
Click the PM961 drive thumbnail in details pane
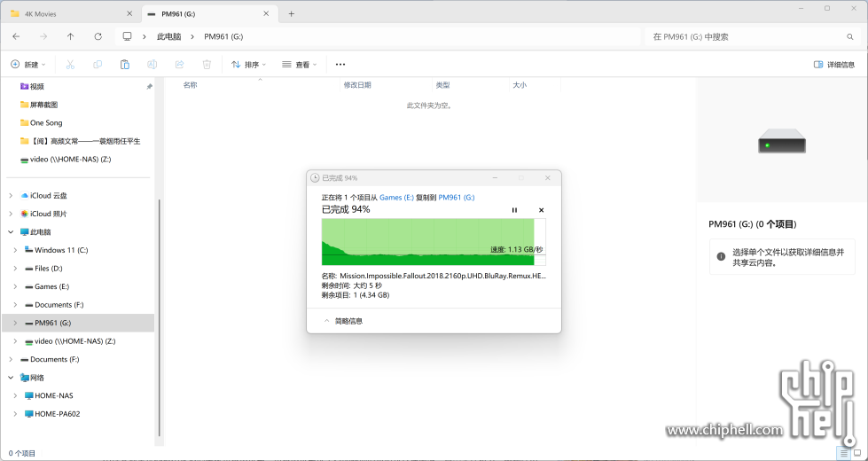pyautogui.click(x=782, y=141)
